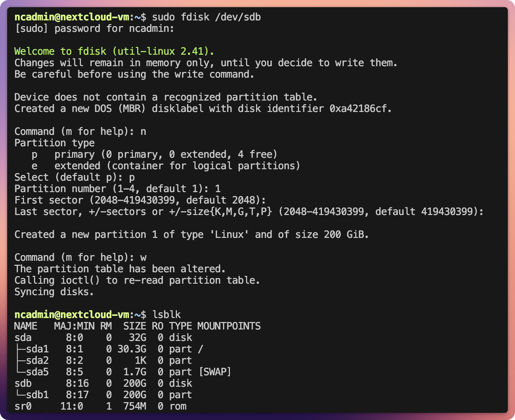Image resolution: width=515 pixels, height=420 pixels.
Task: Click the 'lsblk' command text
Action: (x=167, y=315)
